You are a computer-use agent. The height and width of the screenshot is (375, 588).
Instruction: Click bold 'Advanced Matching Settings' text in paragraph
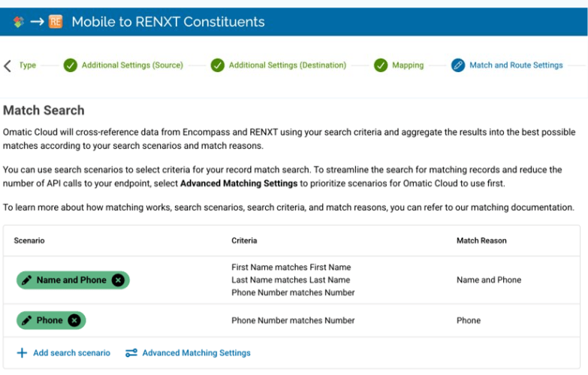tap(239, 183)
